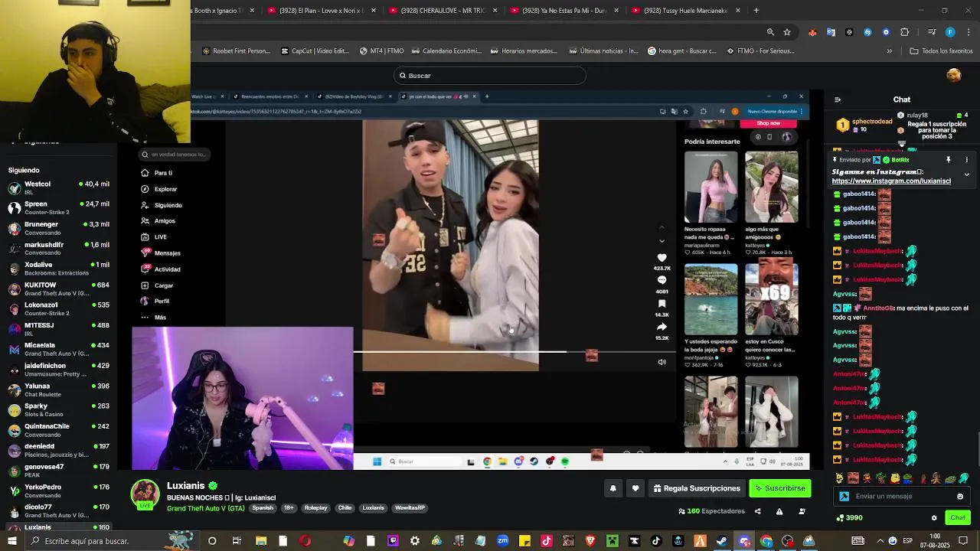
Task: Open Luxianis streamer avatar
Action: click(x=145, y=494)
